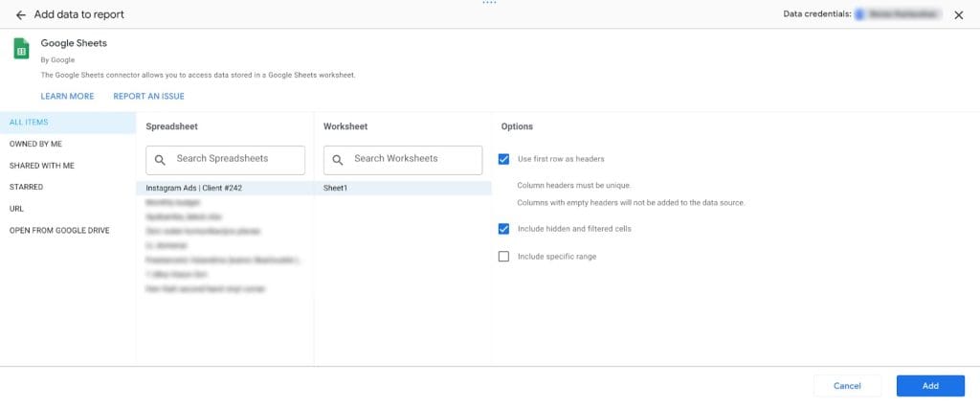Choose OPEN FROM GOOGLE DRIVE
The height and width of the screenshot is (408, 980).
(59, 230)
